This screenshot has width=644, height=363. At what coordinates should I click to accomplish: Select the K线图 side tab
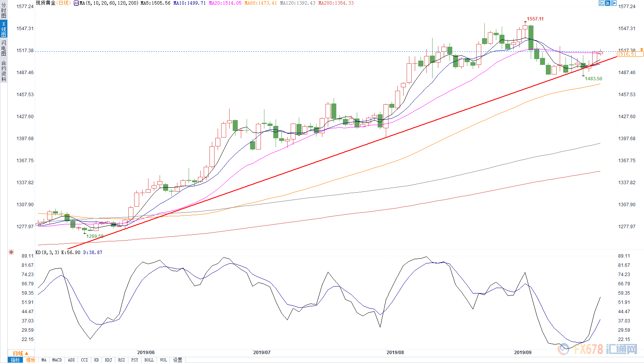(3, 29)
